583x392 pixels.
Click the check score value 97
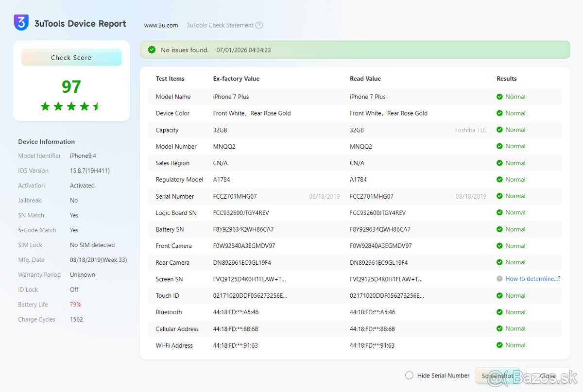pos(71,86)
